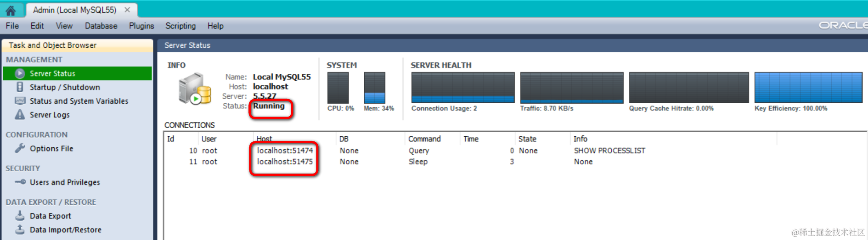The width and height of the screenshot is (868, 240).
Task: Click the Key Efficiency graph
Action: (x=808, y=87)
